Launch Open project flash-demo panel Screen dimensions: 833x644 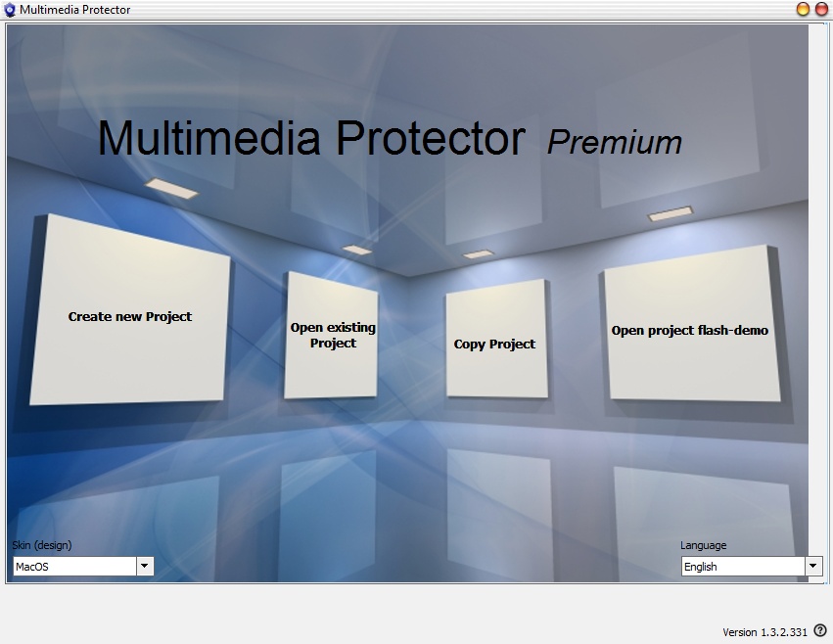pyautogui.click(x=690, y=331)
